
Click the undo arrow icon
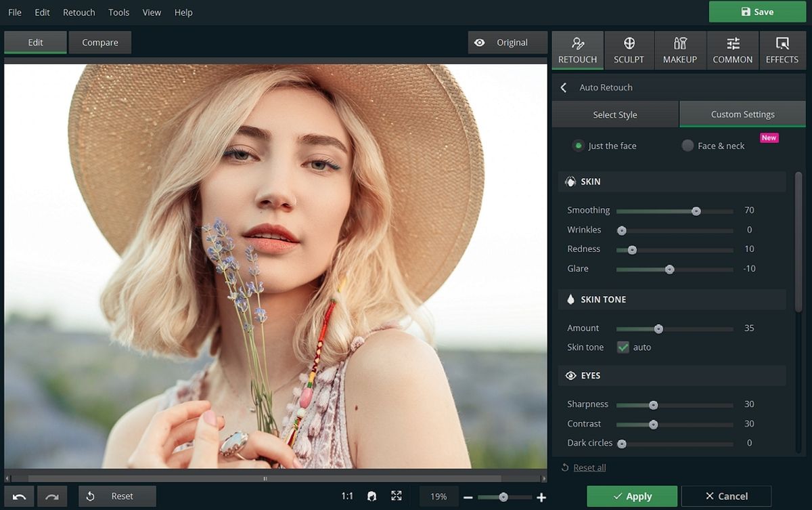20,496
